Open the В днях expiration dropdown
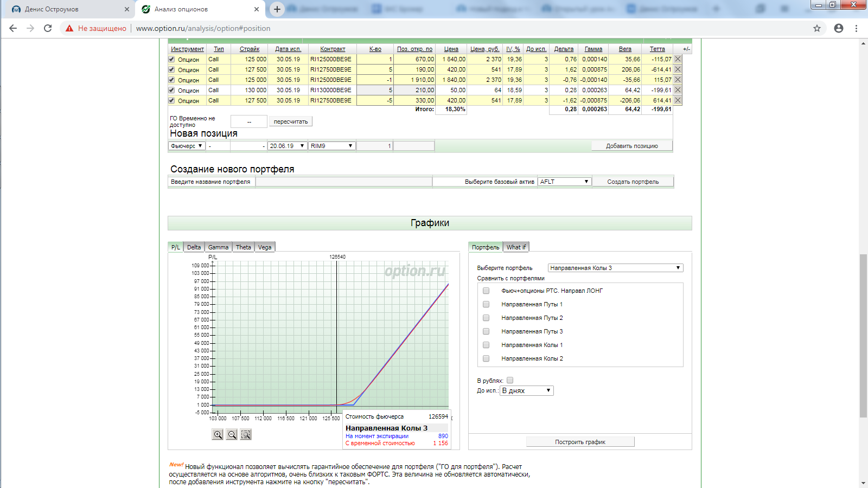The width and height of the screenshot is (868, 488). point(526,390)
